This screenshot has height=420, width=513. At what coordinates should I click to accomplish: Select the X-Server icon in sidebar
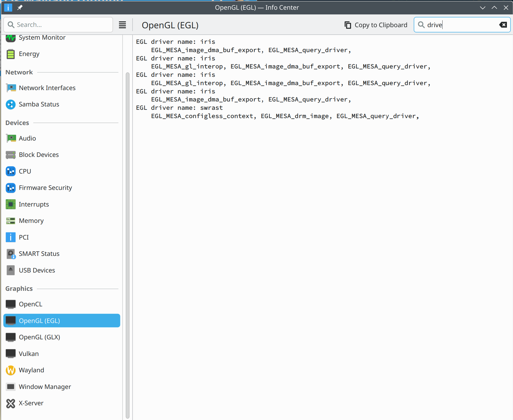11,403
